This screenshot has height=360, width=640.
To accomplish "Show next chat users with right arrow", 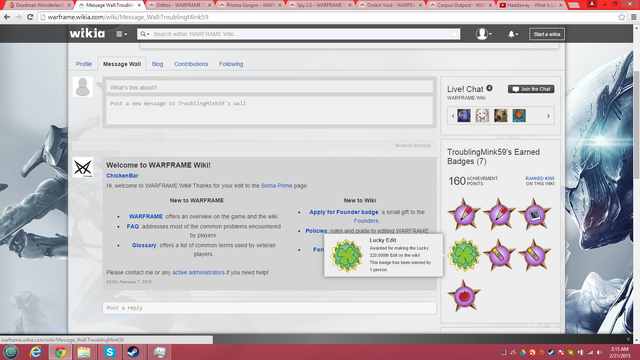I will (549, 116).
